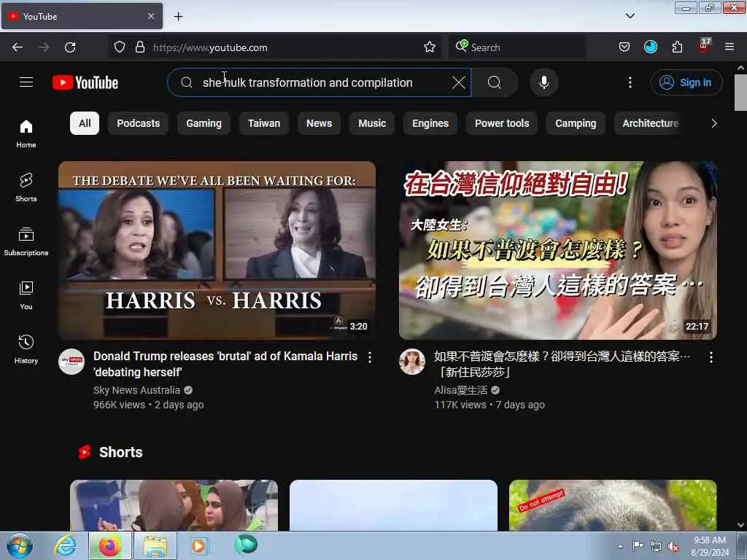Open the You section in sidebar
This screenshot has height=560, width=747.
pyautogui.click(x=26, y=296)
